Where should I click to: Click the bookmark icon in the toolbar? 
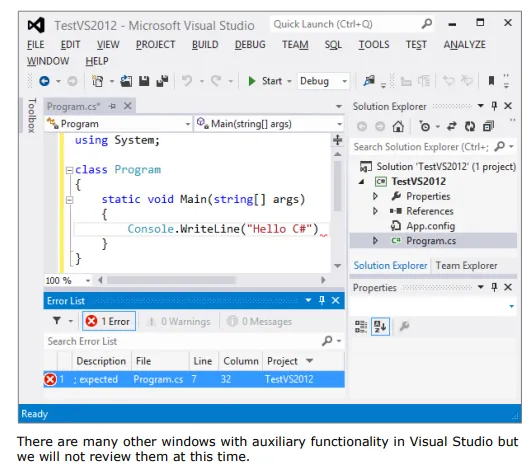(x=491, y=81)
